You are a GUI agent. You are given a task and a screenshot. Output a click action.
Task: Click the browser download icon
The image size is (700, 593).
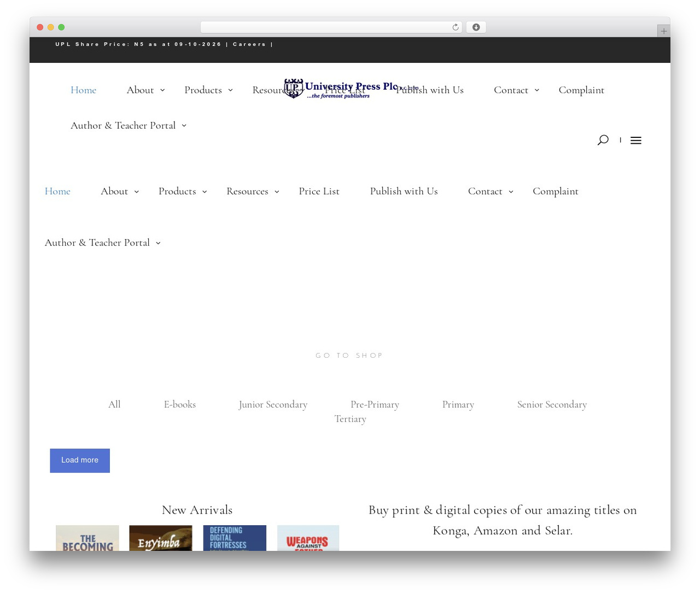476,27
